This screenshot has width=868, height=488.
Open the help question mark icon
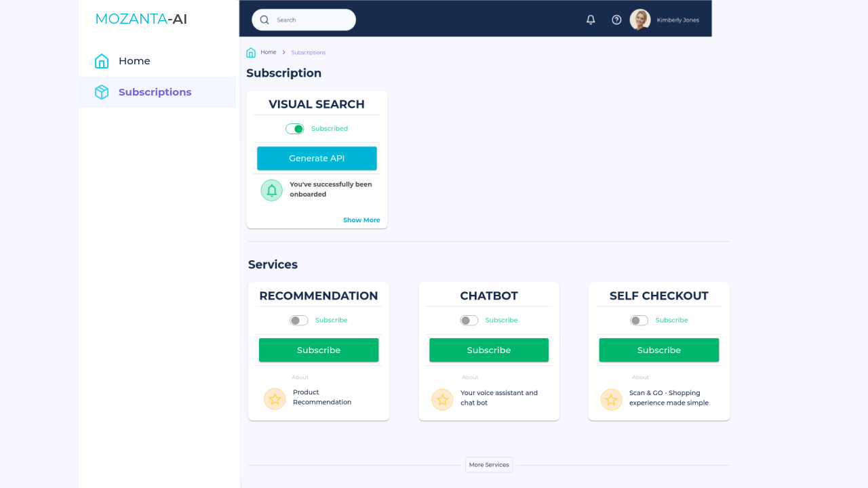click(x=616, y=20)
